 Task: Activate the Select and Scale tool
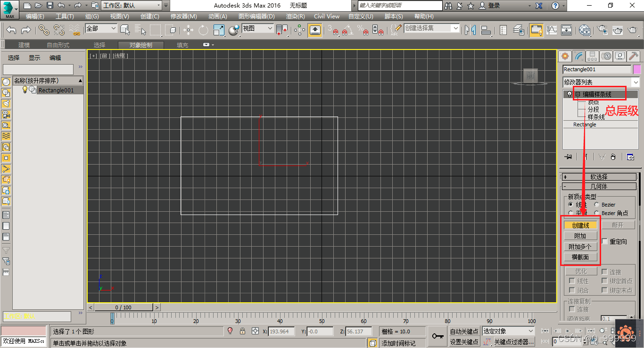(219, 30)
